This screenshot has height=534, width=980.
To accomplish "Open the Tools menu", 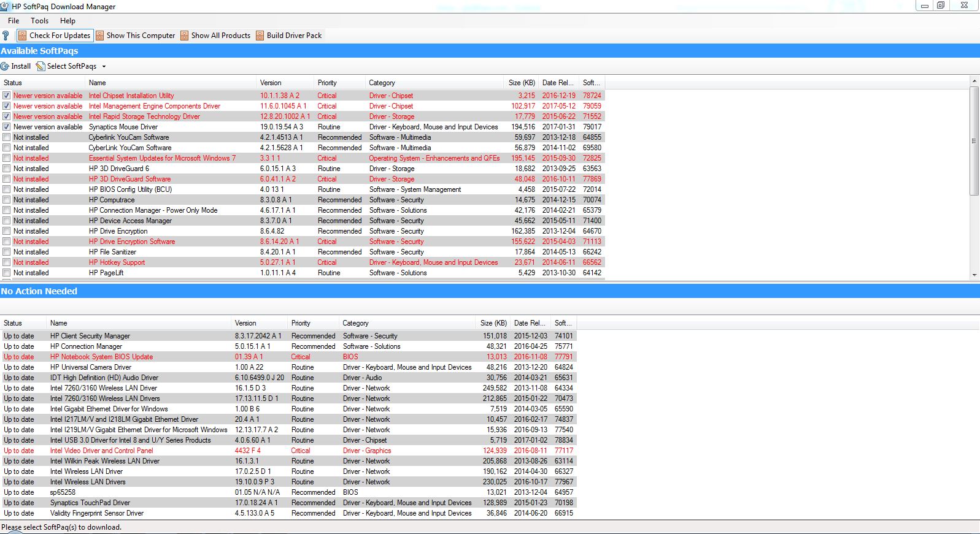I will 39,20.
